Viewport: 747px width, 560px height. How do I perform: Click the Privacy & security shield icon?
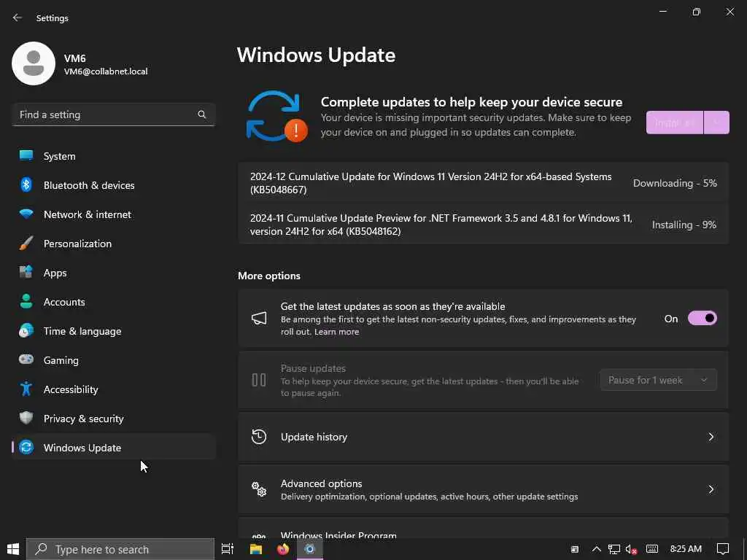(26, 418)
